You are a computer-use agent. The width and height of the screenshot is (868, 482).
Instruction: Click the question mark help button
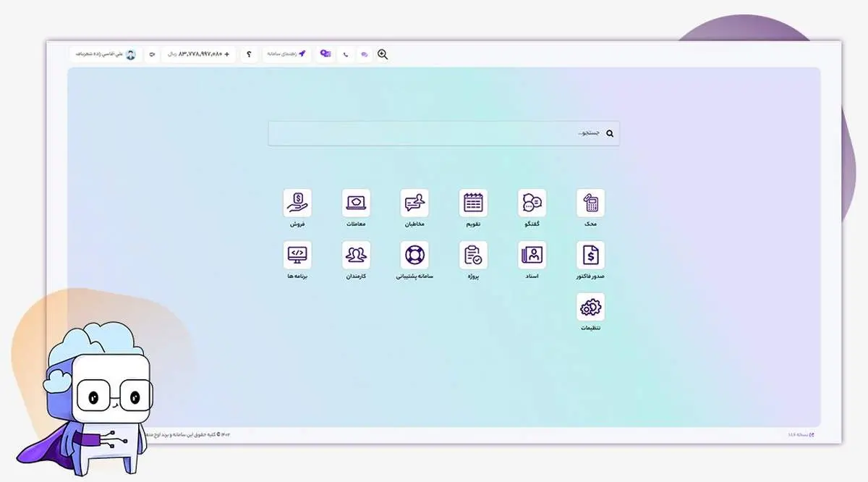tap(249, 54)
